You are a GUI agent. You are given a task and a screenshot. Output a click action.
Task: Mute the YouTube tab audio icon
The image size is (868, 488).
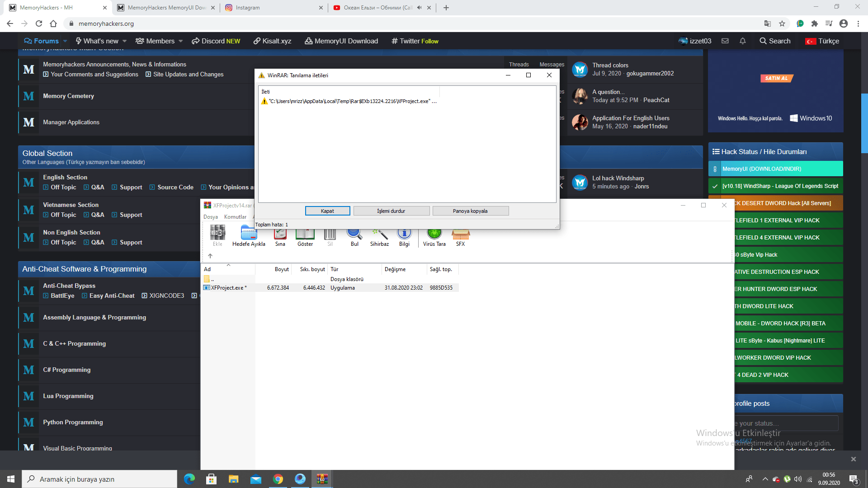point(420,8)
